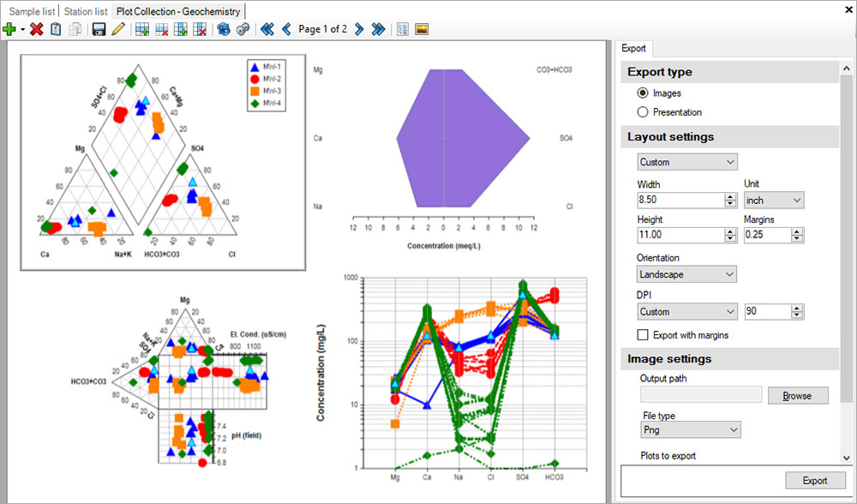857x504 pixels.
Task: Click the image export icon in toolbar
Action: click(x=422, y=29)
